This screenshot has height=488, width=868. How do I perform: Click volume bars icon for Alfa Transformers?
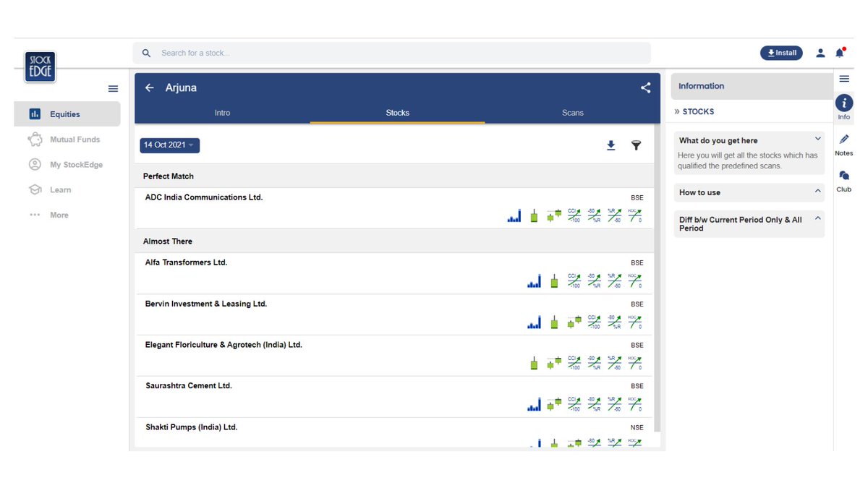(x=535, y=281)
